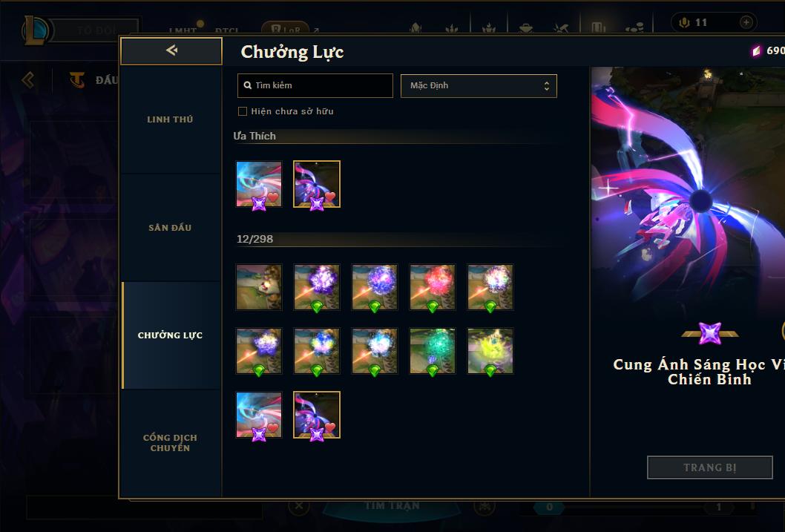This screenshot has width=785, height=532.
Task: Click the League of Legends logo icon
Action: tap(35, 30)
